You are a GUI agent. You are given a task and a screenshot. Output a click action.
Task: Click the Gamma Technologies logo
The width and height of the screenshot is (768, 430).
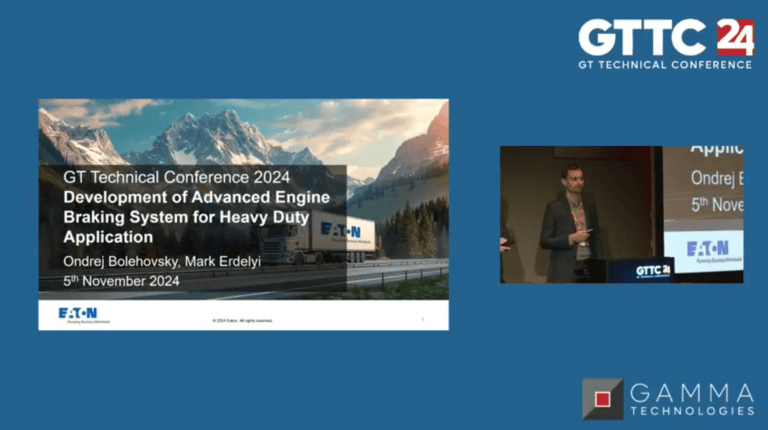[669, 399]
